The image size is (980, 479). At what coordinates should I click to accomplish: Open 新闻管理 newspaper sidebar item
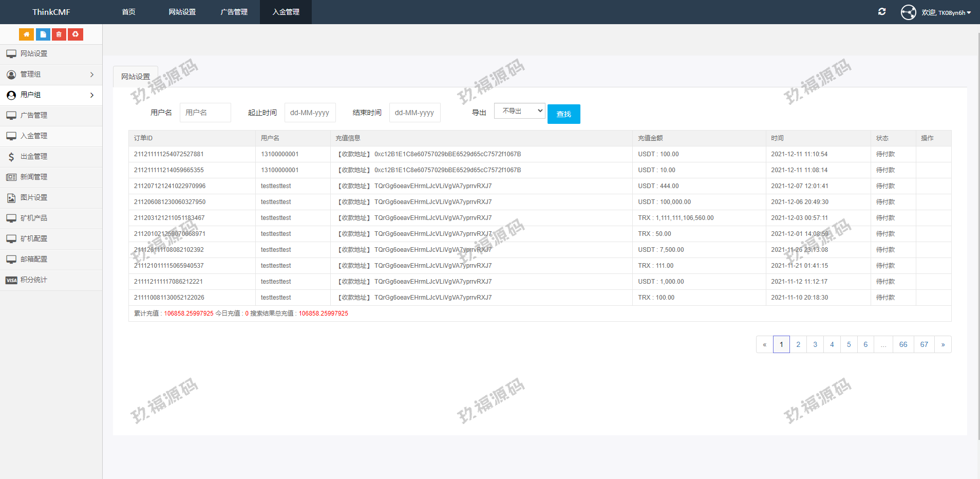tap(34, 177)
